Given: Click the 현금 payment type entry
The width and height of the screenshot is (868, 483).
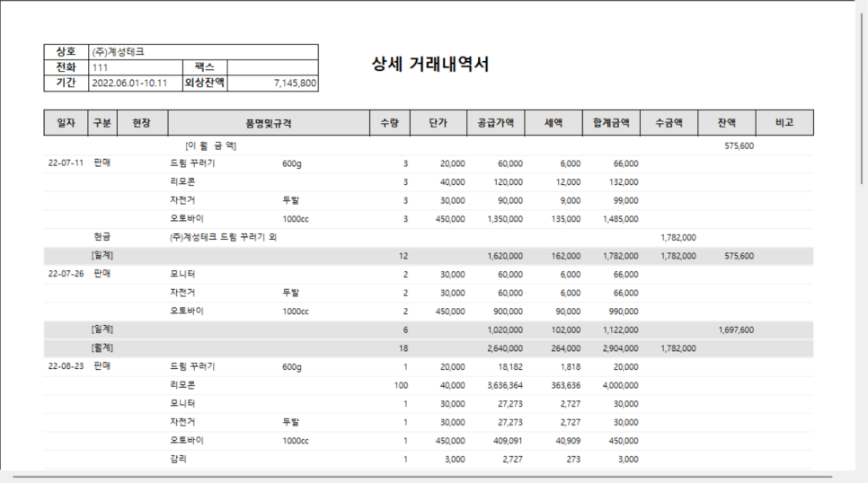Looking at the screenshot, I should tap(102, 237).
